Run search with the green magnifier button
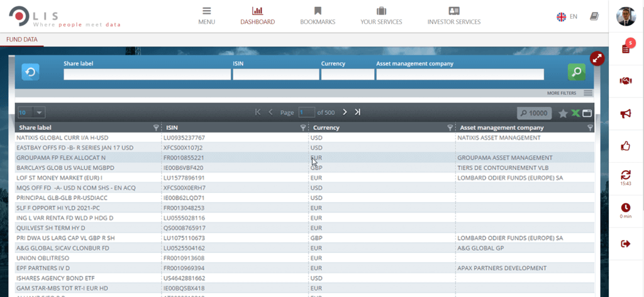 (577, 72)
